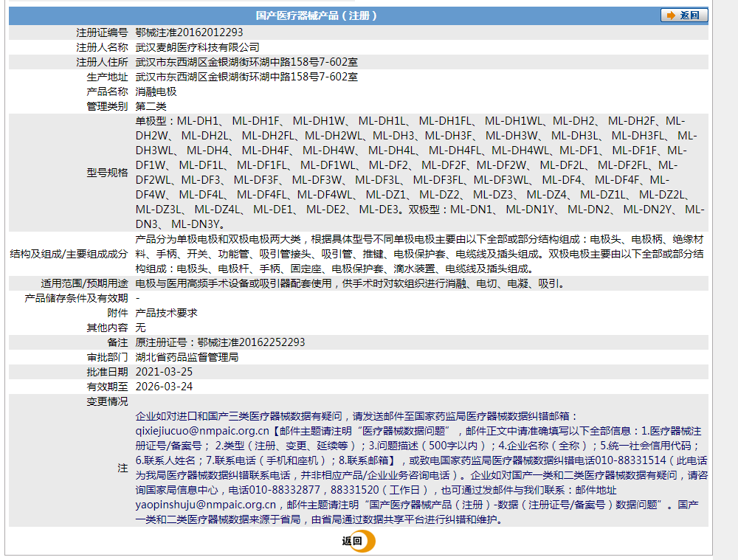
Task: Click the orange 返回 button at page bottom
Action: click(x=358, y=541)
